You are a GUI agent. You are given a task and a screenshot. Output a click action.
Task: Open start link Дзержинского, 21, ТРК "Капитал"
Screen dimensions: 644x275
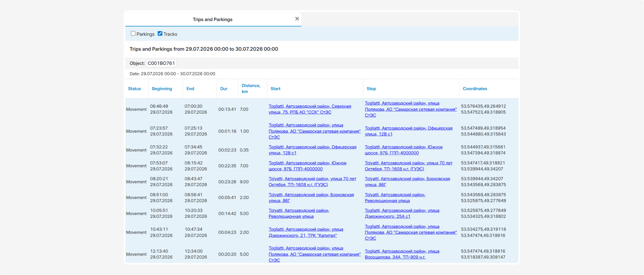(306, 232)
